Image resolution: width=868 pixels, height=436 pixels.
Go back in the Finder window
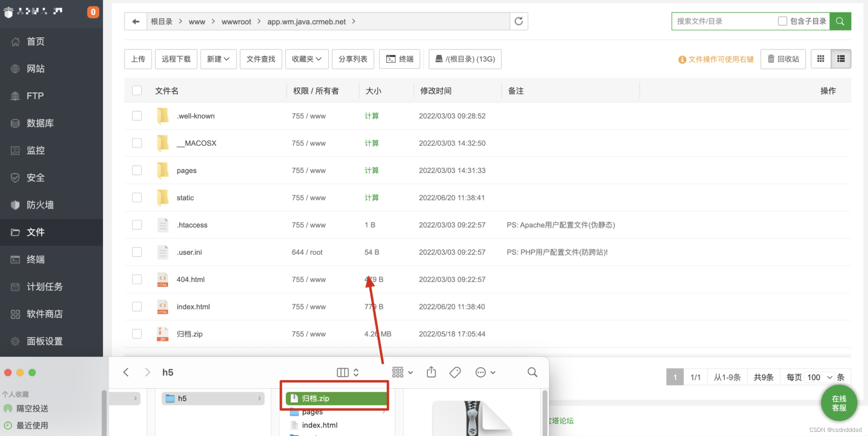point(126,372)
